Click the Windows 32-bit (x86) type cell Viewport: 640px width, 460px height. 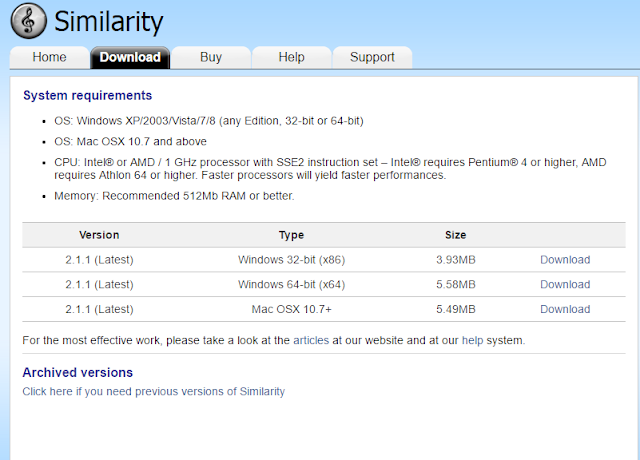pyautogui.click(x=291, y=260)
